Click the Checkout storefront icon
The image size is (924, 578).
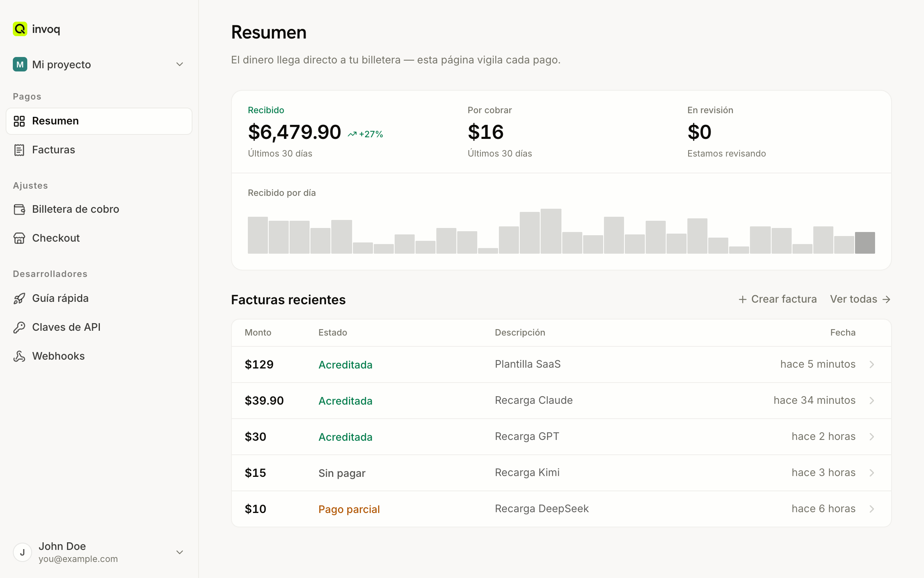pyautogui.click(x=19, y=238)
